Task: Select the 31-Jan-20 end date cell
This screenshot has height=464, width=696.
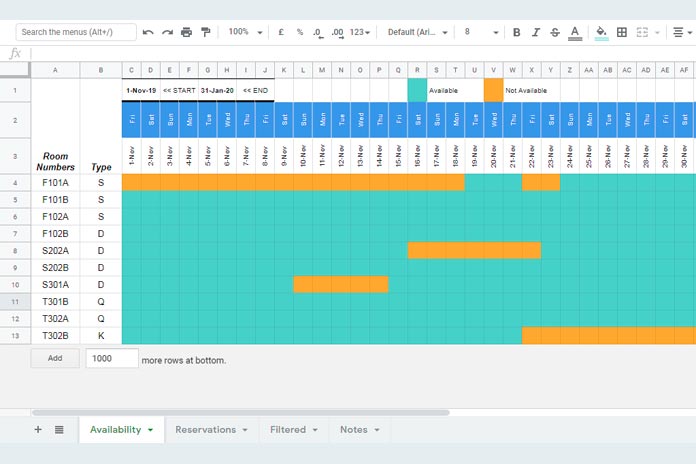Action: 217,90
